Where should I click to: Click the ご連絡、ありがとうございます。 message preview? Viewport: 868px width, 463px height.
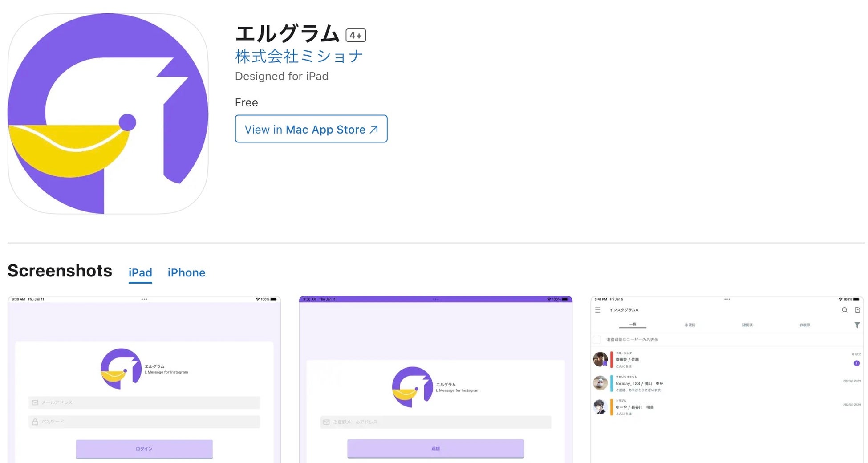639,390
